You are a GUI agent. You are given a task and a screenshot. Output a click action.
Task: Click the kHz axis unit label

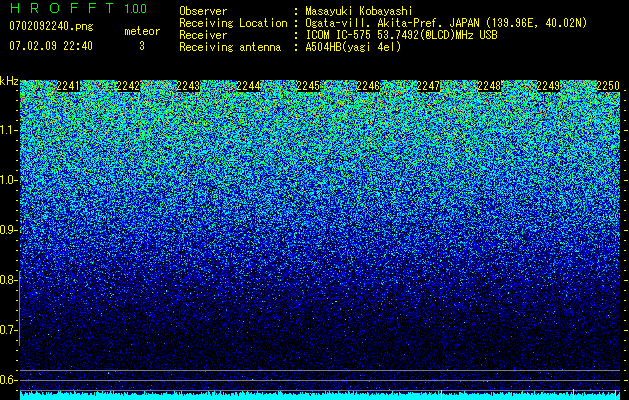tap(9, 81)
